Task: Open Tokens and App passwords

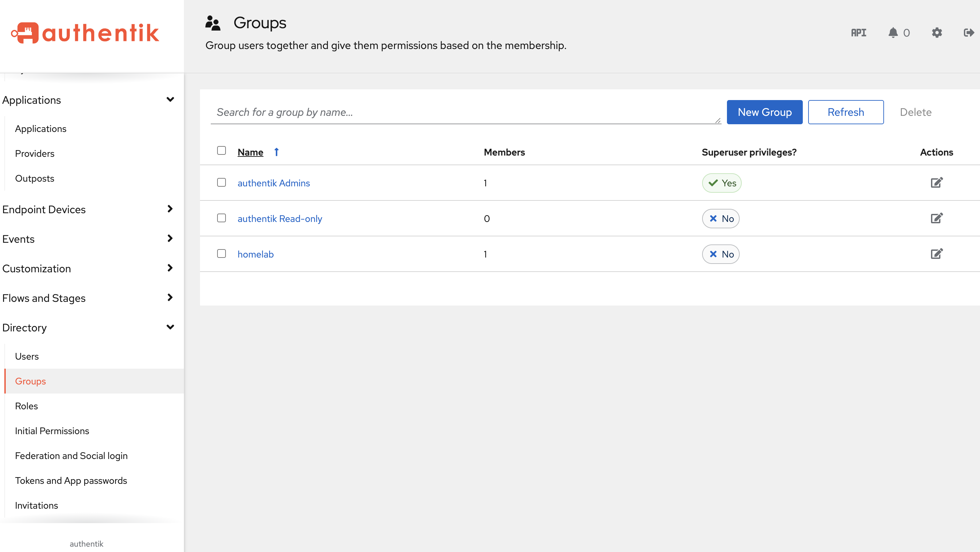Action: (x=71, y=480)
